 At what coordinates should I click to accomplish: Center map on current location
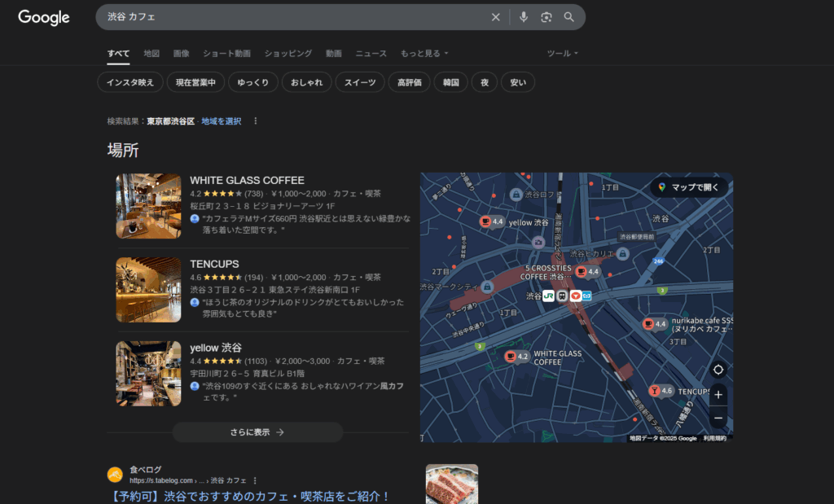(x=718, y=370)
